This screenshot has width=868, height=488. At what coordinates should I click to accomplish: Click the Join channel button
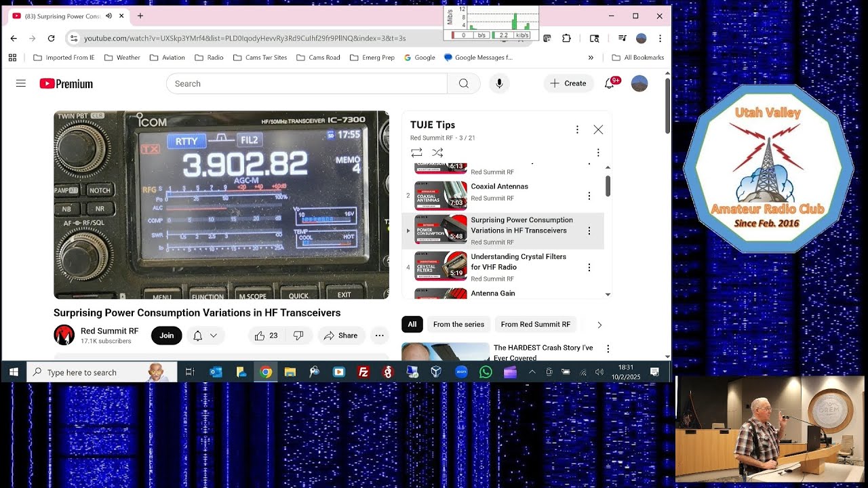167,335
